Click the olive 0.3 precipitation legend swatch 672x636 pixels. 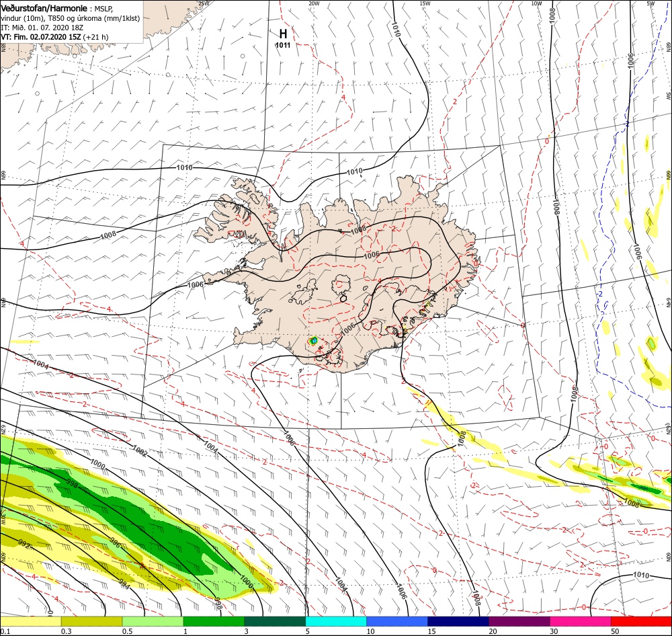point(91,622)
